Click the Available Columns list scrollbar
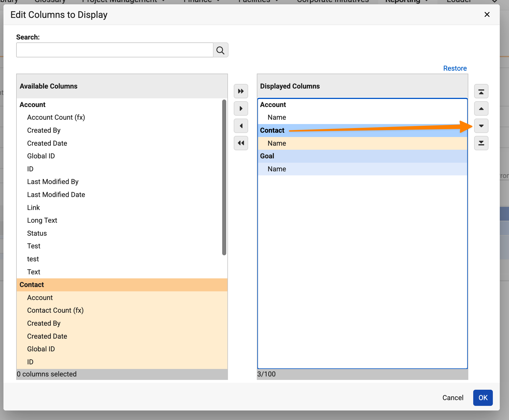509x420 pixels. [x=224, y=177]
